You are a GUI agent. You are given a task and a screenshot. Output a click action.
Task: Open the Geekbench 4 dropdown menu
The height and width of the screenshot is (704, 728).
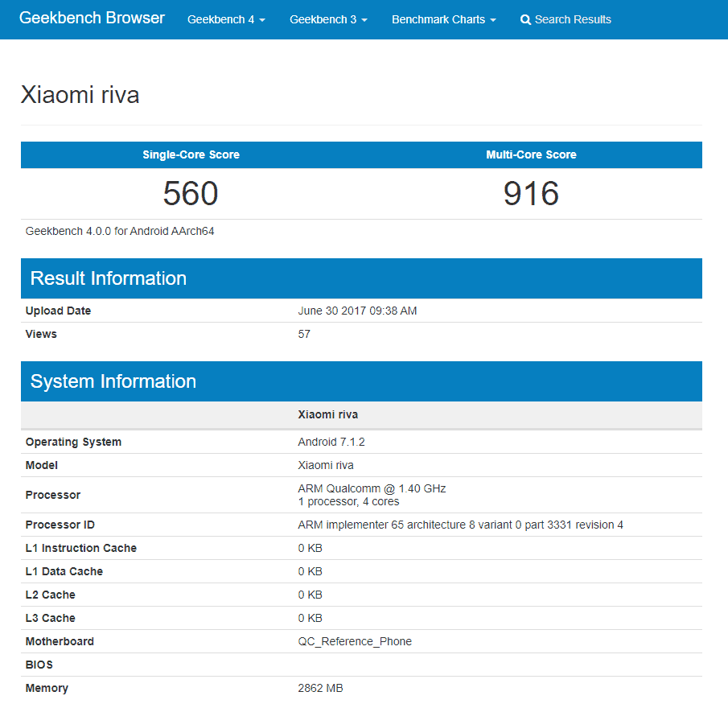226,19
